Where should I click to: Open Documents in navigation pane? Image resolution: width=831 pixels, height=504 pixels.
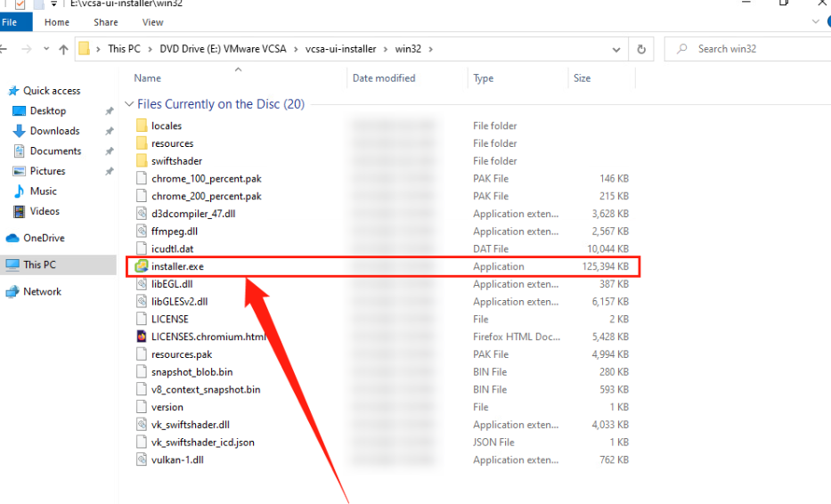click(x=55, y=151)
